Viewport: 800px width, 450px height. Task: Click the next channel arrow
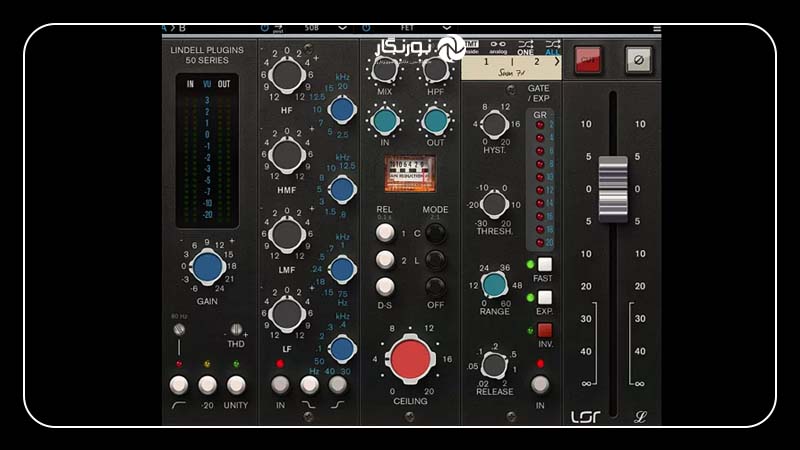point(557,62)
